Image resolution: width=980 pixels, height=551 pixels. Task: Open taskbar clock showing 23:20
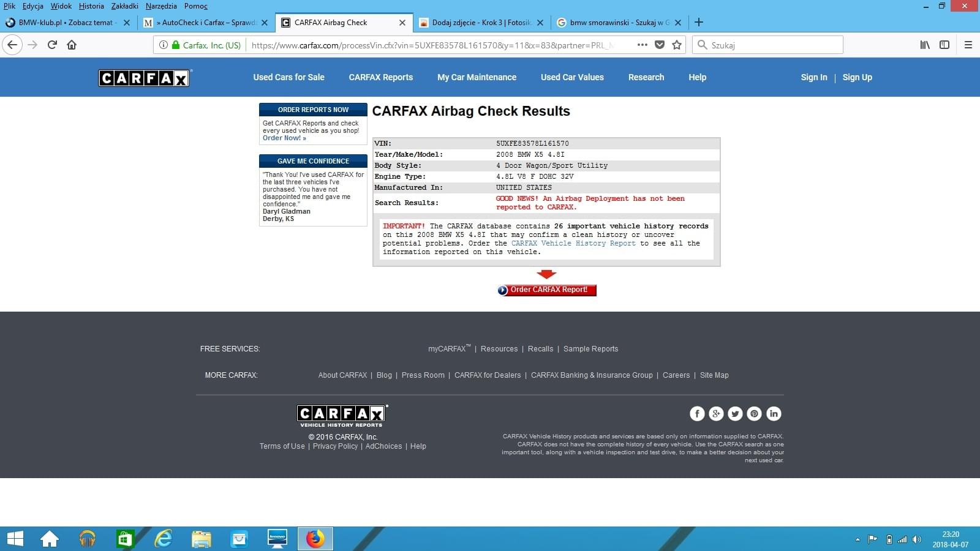(x=951, y=539)
